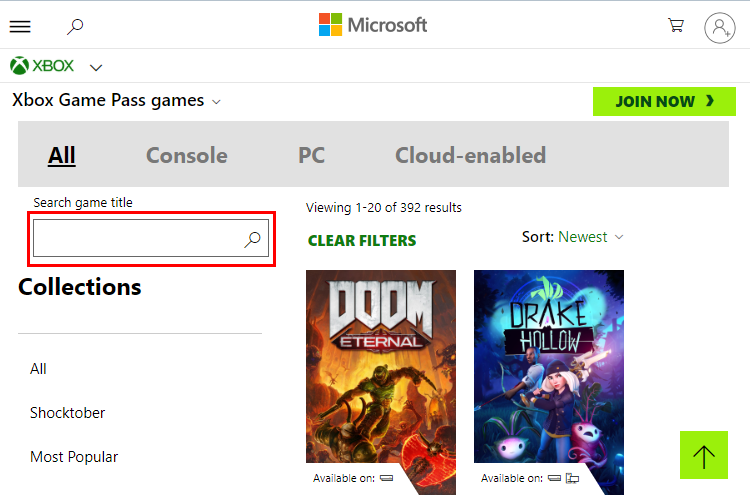This screenshot has width=750, height=500.
Task: Switch to the Console tab
Action: [x=187, y=156]
